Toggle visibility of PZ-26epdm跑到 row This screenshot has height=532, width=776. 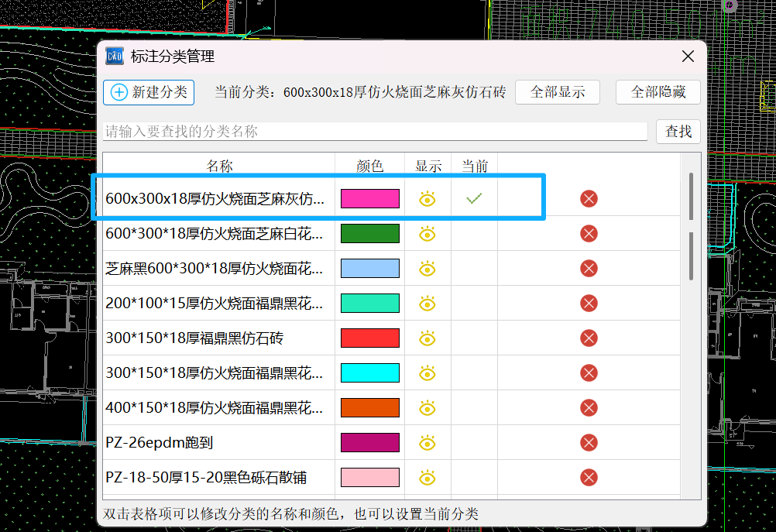[x=427, y=443]
